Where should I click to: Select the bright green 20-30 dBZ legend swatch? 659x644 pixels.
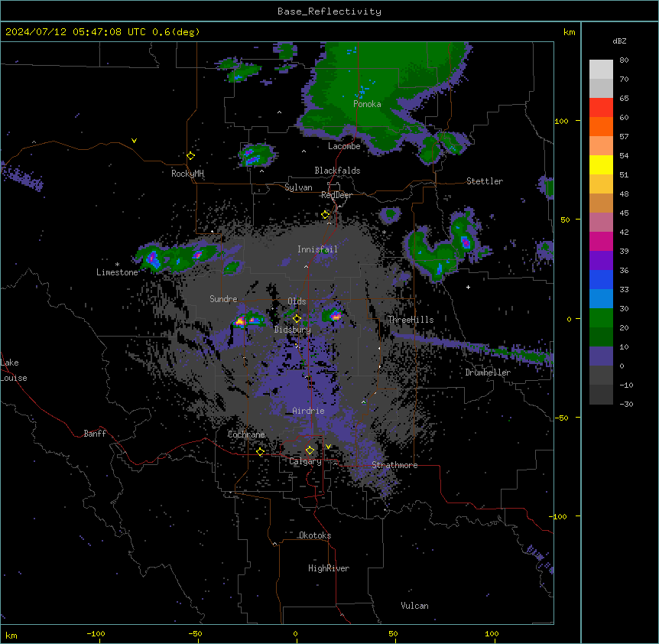(601, 318)
